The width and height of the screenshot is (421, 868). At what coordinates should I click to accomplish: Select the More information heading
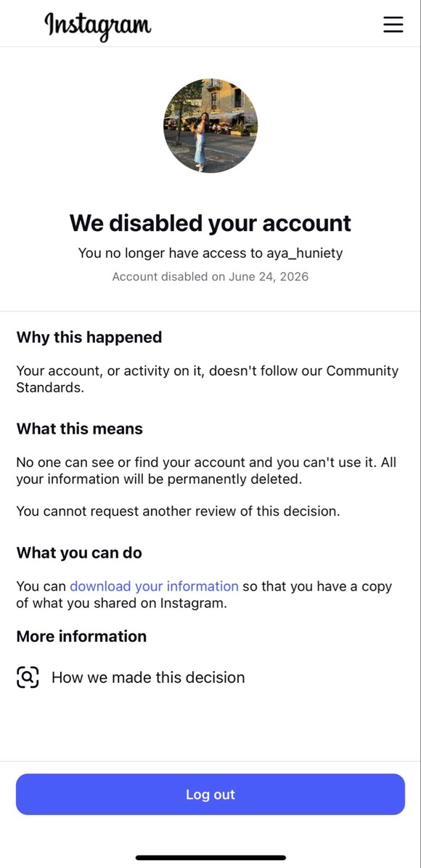point(81,636)
